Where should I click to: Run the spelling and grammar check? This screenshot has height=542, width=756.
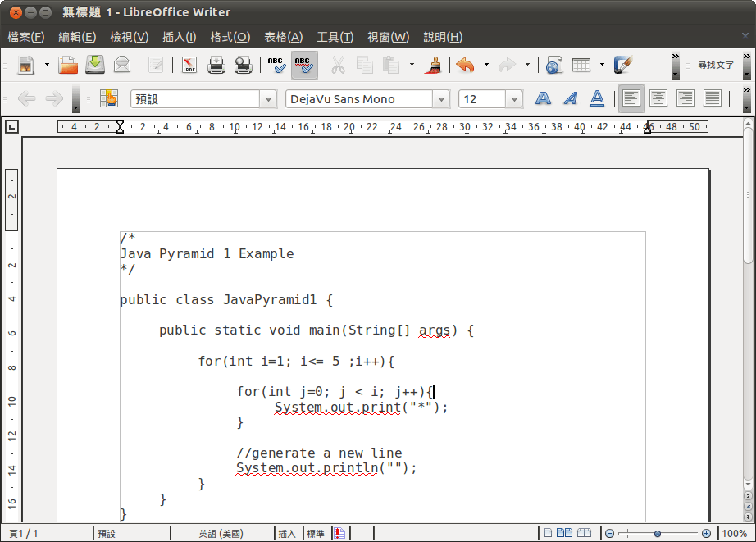(276, 65)
